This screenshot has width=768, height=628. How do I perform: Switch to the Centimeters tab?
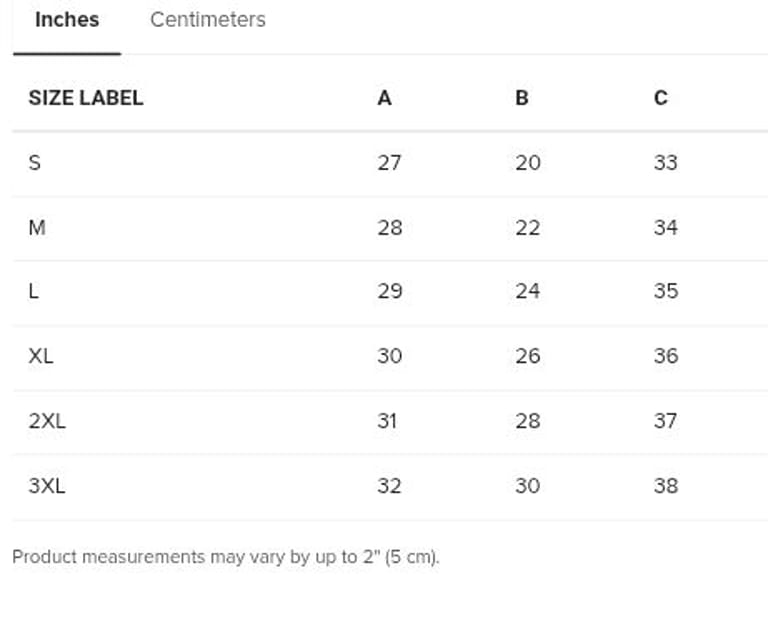[207, 20]
